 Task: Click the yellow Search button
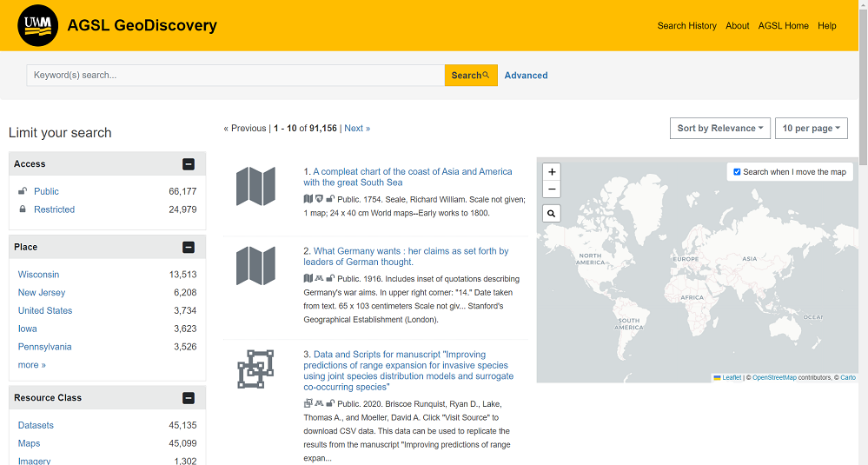[x=471, y=76]
